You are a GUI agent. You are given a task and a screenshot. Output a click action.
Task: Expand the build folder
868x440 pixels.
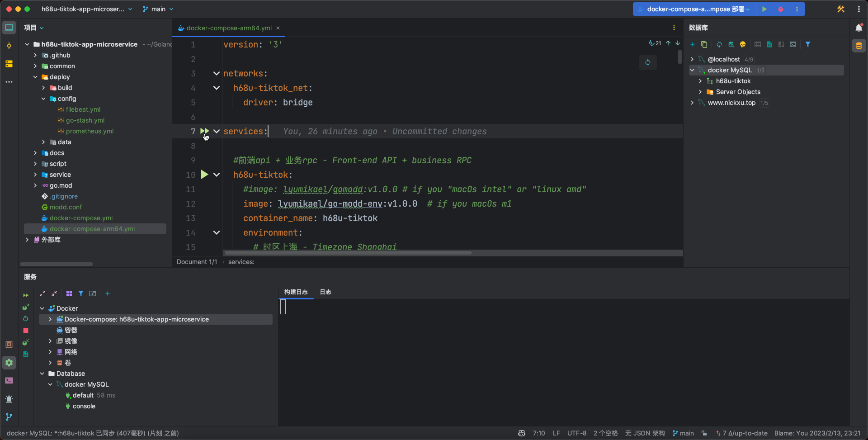(x=43, y=88)
